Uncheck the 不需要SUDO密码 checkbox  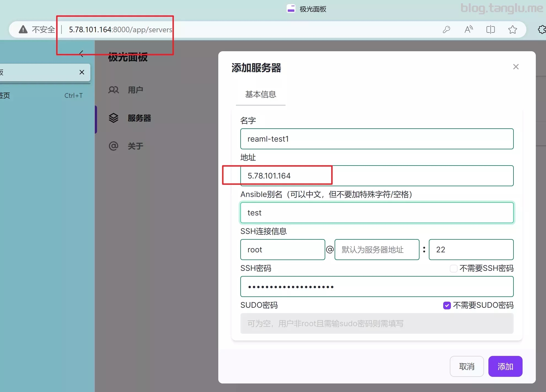[x=447, y=305]
